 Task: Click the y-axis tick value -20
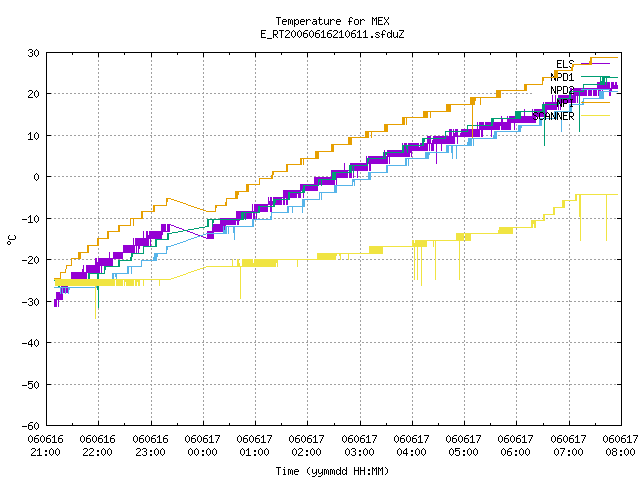click(30, 260)
